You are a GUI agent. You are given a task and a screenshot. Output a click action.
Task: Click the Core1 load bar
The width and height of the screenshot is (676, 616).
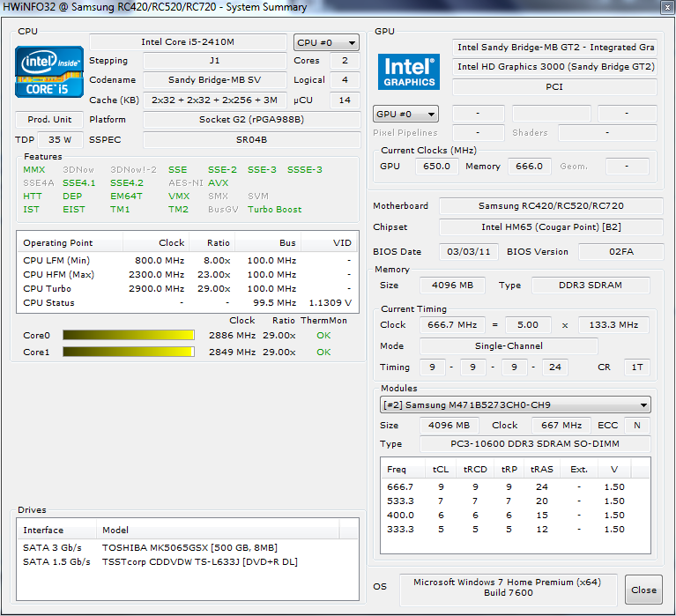[x=129, y=352]
